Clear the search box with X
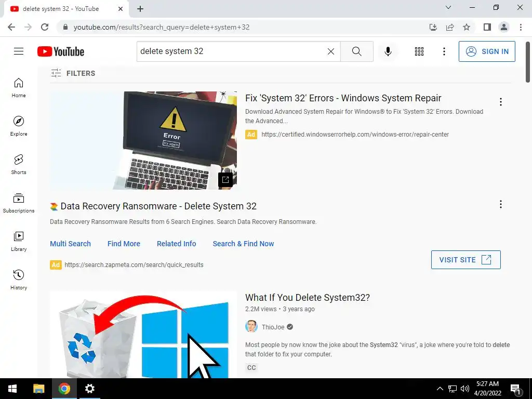Image resolution: width=532 pixels, height=399 pixels. pyautogui.click(x=331, y=51)
